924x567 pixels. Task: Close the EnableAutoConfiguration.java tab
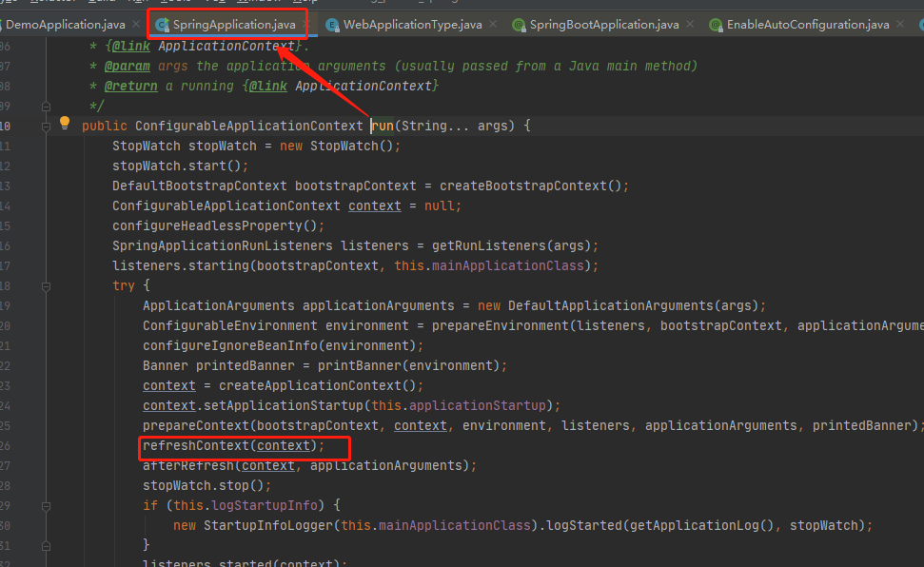coord(900,24)
